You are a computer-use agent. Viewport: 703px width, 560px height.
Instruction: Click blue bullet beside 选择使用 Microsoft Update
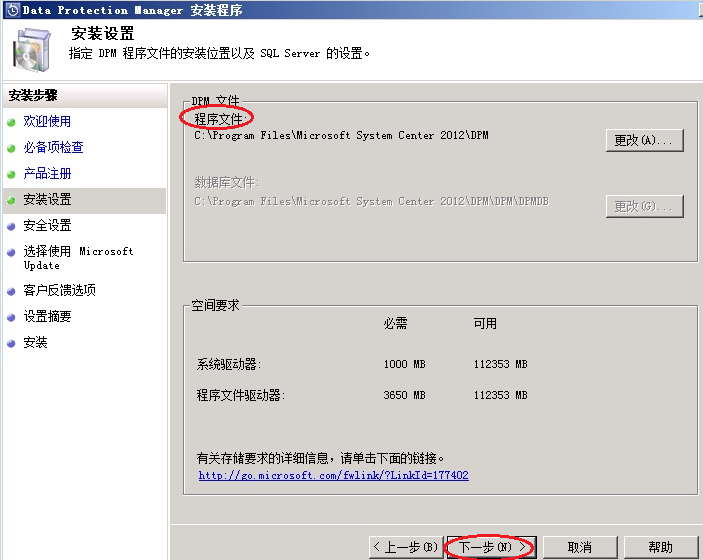[11, 252]
